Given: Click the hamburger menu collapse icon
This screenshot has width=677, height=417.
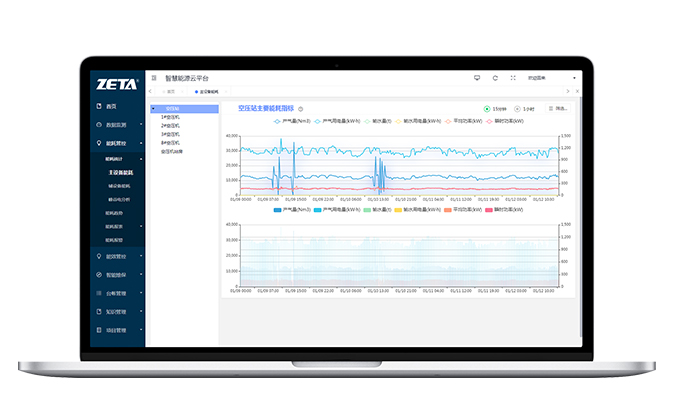Looking at the screenshot, I should click(x=154, y=78).
